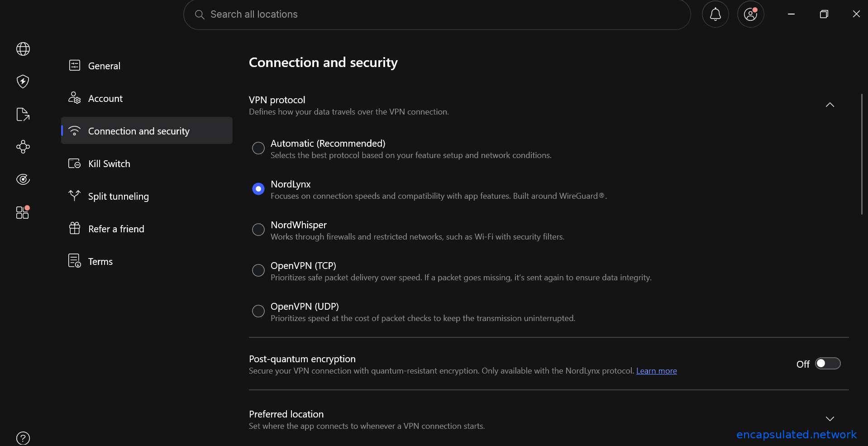Click the General settings icon

[x=75, y=66]
